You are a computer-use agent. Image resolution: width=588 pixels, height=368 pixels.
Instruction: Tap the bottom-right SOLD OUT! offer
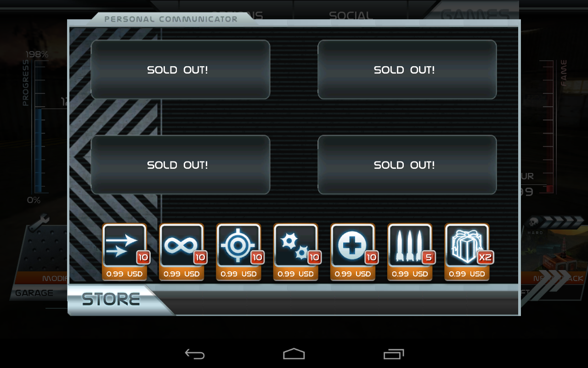[407, 165]
